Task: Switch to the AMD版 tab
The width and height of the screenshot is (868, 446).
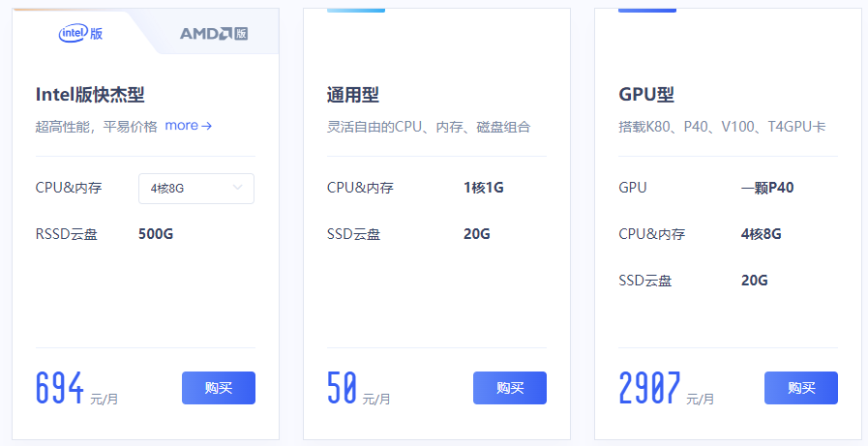Action: [214, 34]
